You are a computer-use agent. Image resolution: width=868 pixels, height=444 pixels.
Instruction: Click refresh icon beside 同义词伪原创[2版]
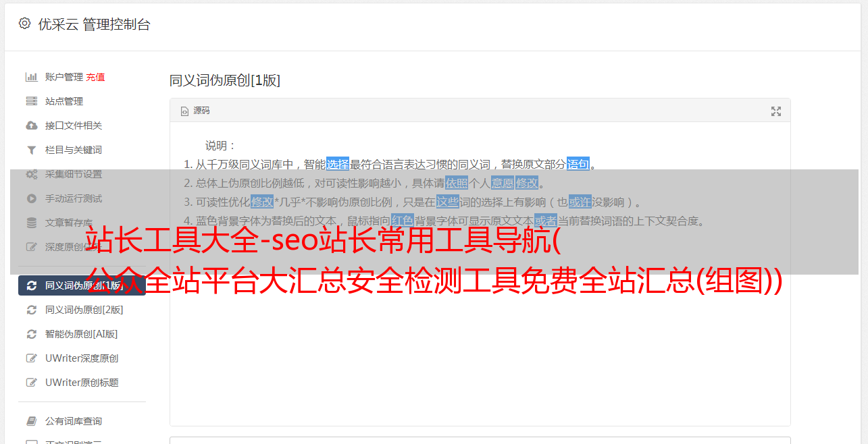point(31,310)
